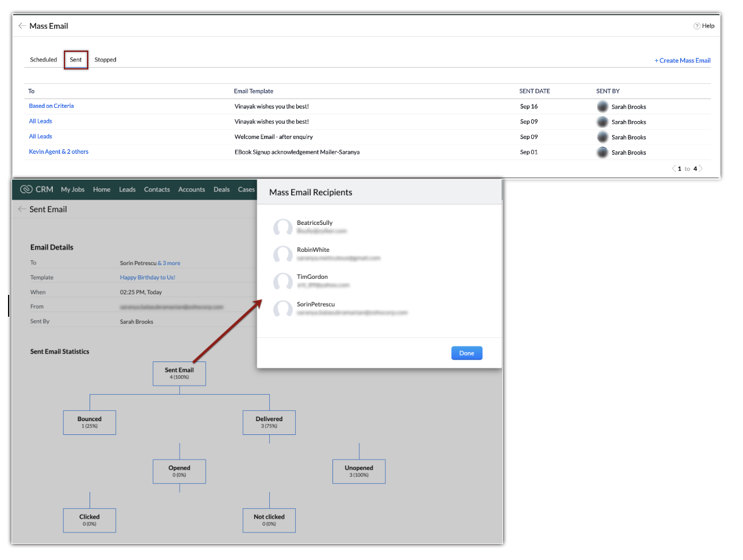The width and height of the screenshot is (743, 560).
Task: Open the Leads menu in CRM navbar
Action: [x=127, y=190]
